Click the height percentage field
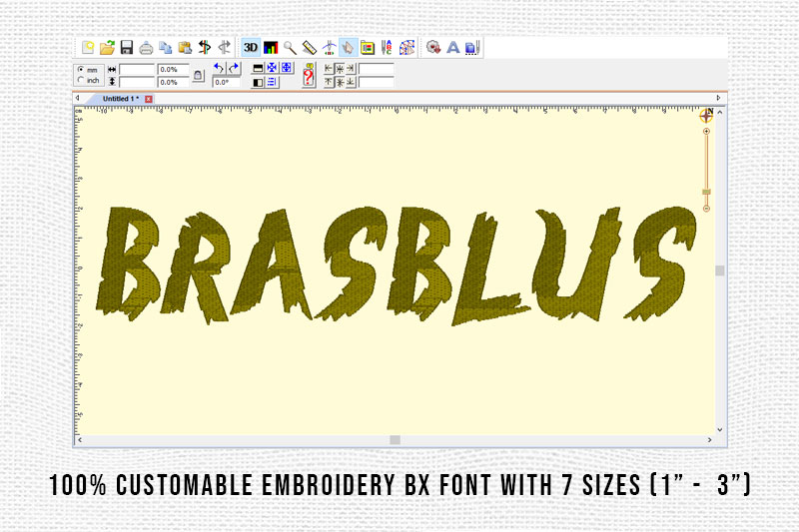 173,82
